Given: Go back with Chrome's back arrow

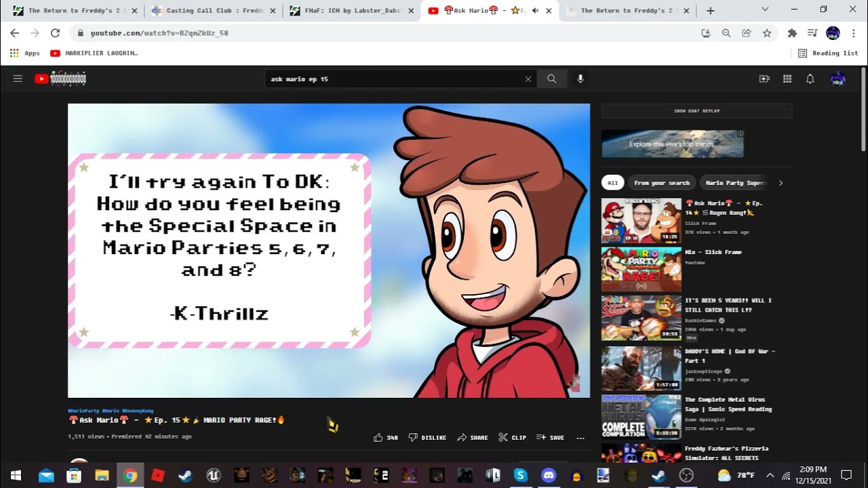Looking at the screenshot, I should 15,33.
